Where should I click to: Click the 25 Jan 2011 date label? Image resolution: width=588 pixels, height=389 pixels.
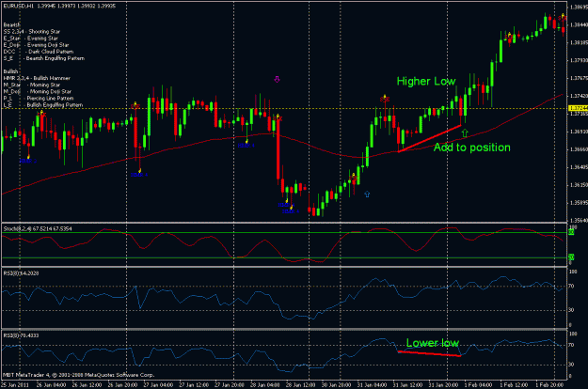15,385
